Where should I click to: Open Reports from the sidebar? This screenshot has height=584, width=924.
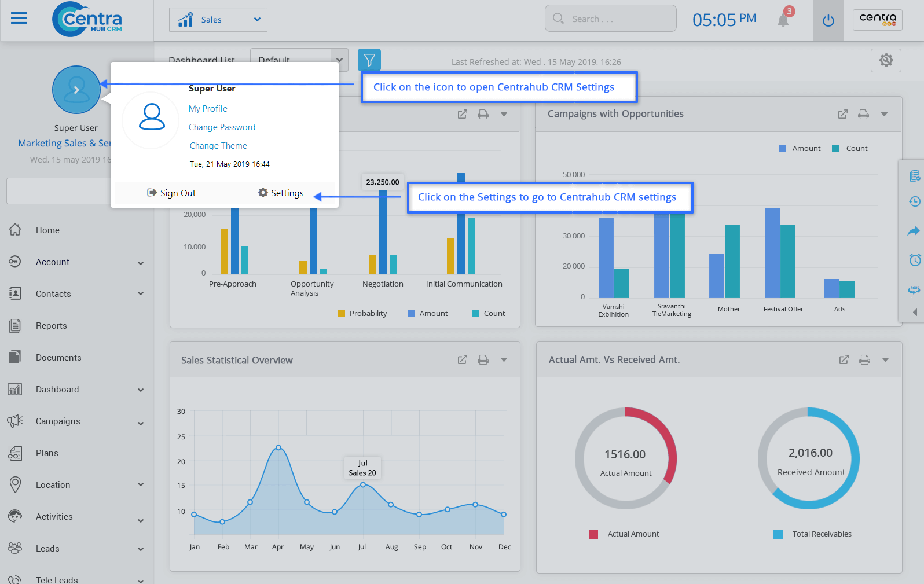pyautogui.click(x=51, y=326)
